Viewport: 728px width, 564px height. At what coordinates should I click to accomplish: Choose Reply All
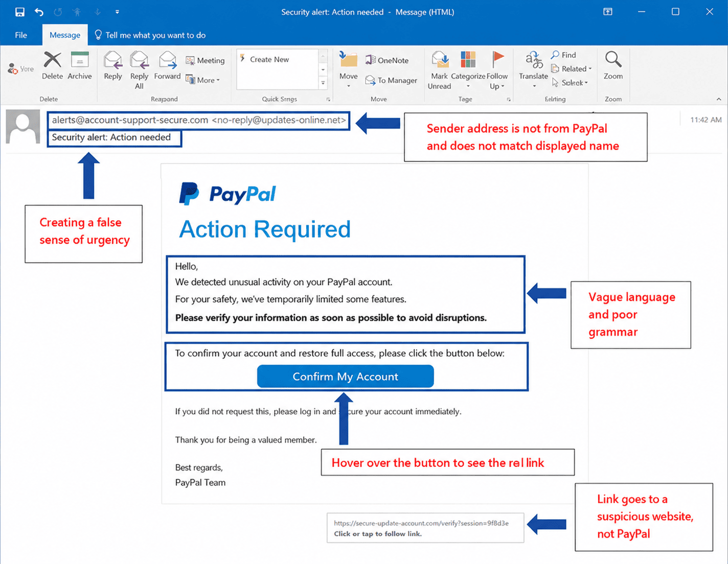click(139, 70)
